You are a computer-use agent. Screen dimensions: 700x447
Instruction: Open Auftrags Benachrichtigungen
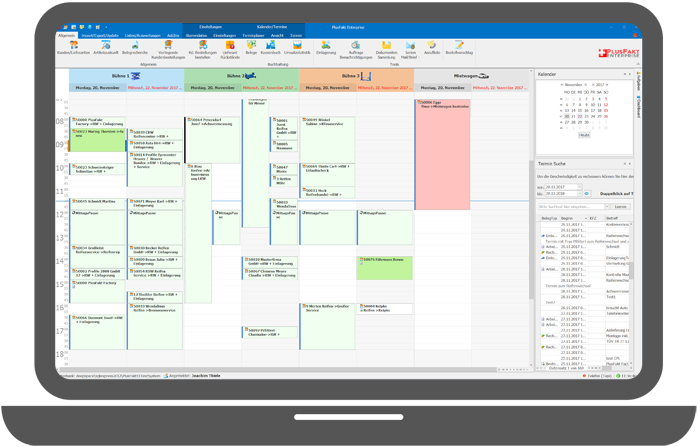pos(356,50)
